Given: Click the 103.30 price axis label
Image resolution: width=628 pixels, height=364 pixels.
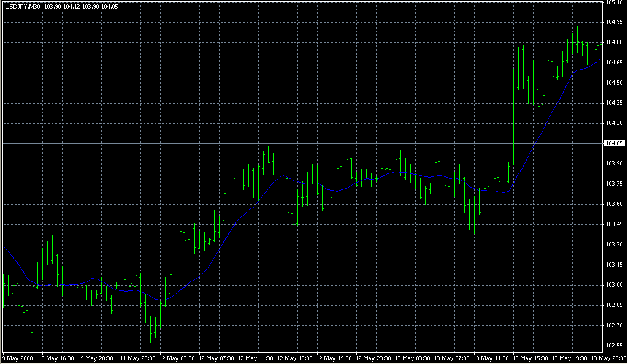Looking at the screenshot, I should tap(614, 244).
